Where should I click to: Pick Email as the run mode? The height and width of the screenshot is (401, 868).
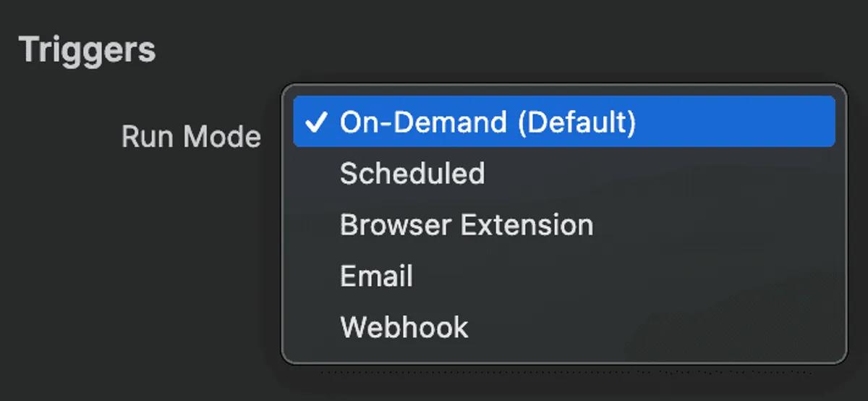(x=376, y=277)
